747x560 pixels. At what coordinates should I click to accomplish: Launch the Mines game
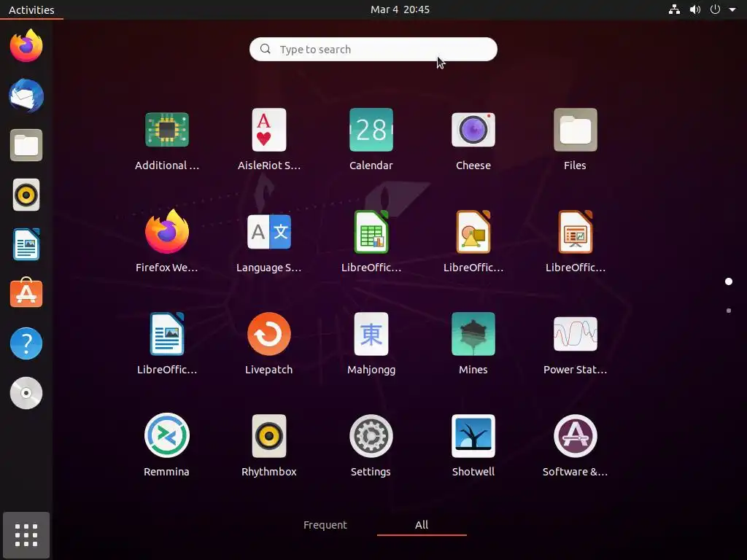click(473, 334)
